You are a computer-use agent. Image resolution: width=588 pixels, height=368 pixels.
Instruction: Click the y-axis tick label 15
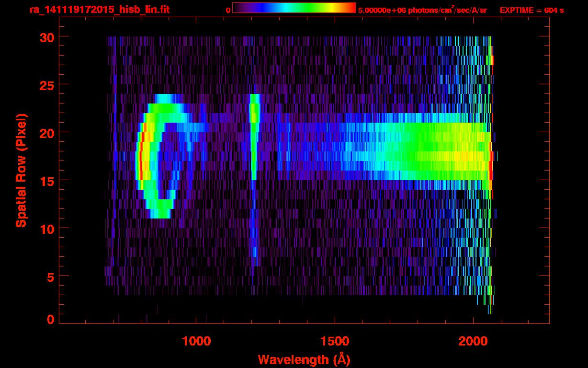(x=46, y=181)
